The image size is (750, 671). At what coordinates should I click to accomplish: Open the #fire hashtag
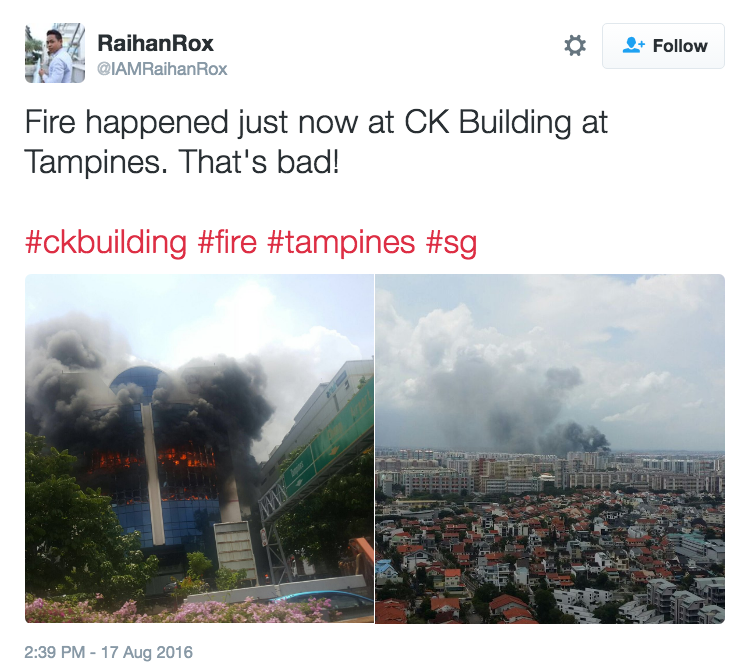(x=227, y=242)
